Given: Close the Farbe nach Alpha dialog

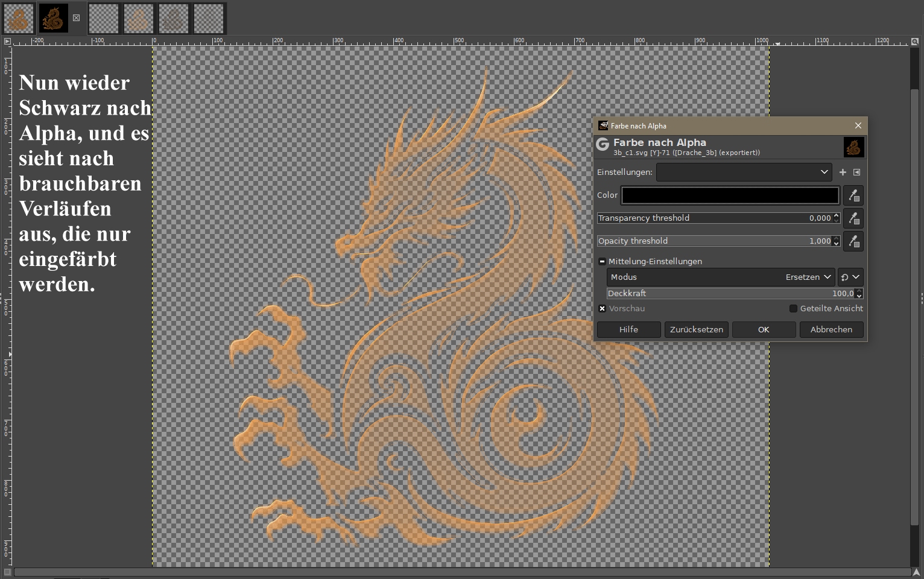Looking at the screenshot, I should [x=858, y=125].
